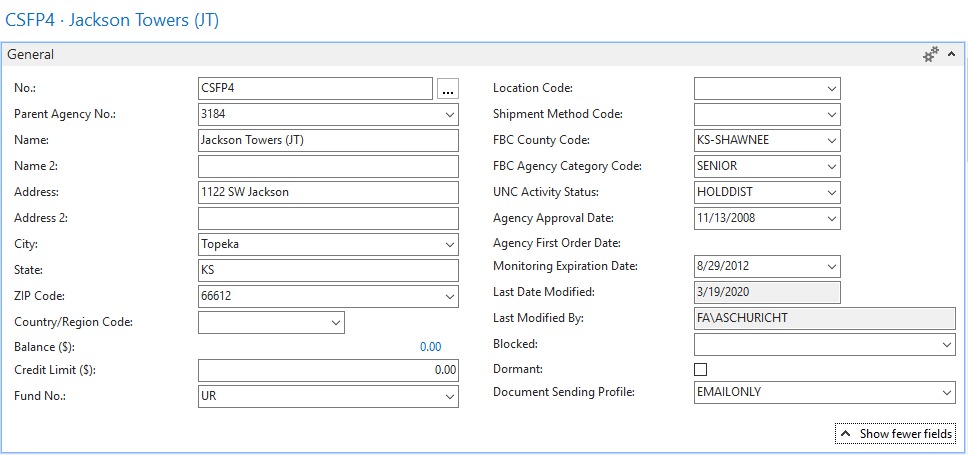Click the ellipsis button next to No. field
Image resolution: width=968 pixels, height=455 pixels.
point(447,89)
